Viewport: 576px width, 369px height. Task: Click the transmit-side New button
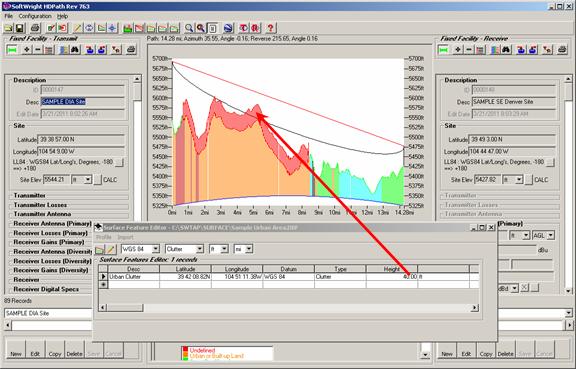coord(16,349)
